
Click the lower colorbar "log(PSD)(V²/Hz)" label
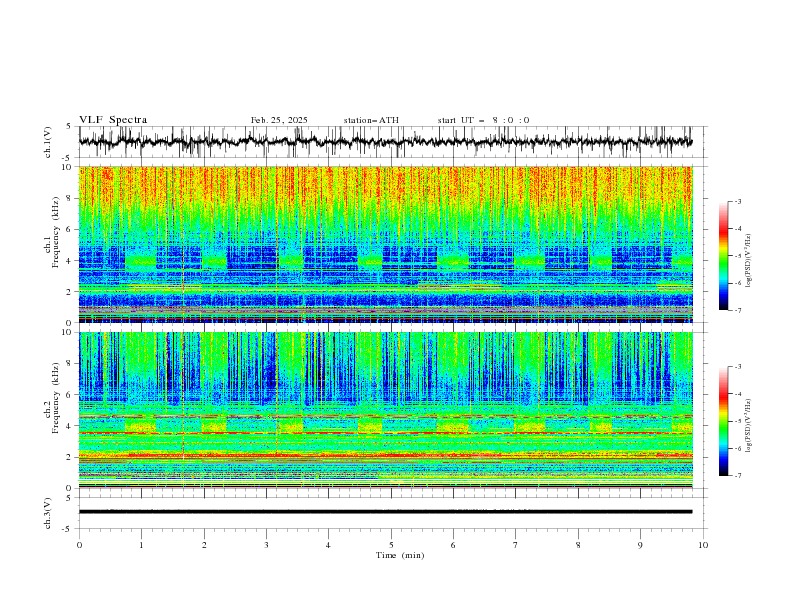click(749, 426)
